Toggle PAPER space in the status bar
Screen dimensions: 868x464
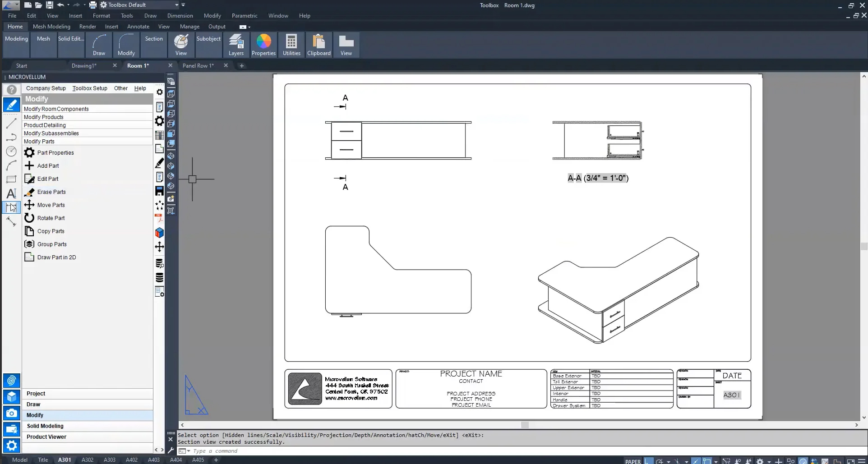[633, 461]
